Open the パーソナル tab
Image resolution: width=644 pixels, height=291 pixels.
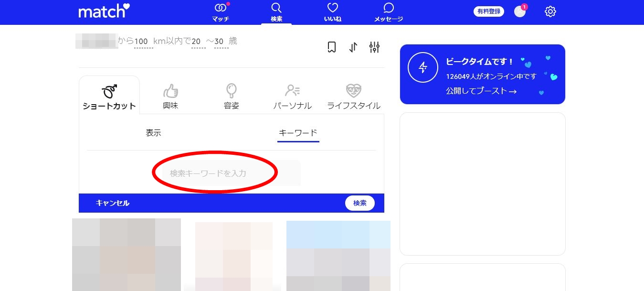pyautogui.click(x=292, y=96)
